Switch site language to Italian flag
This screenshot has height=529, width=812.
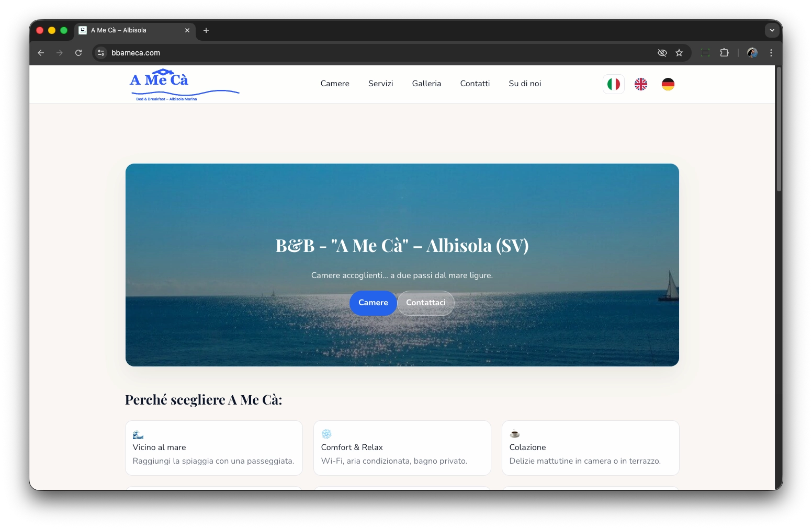(613, 84)
